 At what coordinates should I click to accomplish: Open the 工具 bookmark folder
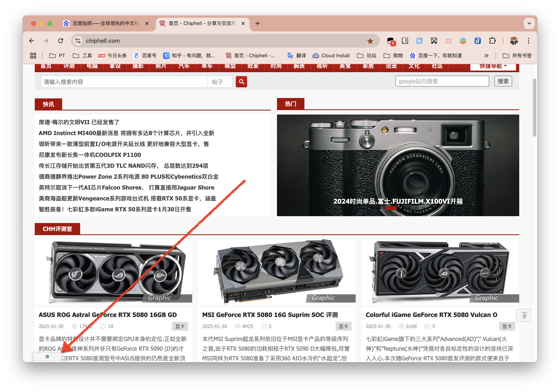click(x=82, y=55)
